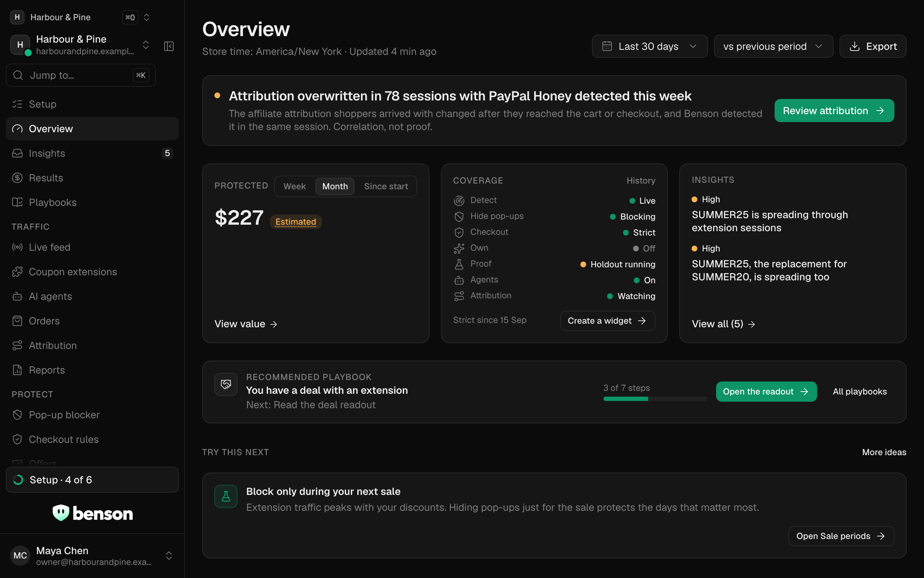Click the Insights inbox icon
Viewport: 924px width, 578px height.
point(17,153)
